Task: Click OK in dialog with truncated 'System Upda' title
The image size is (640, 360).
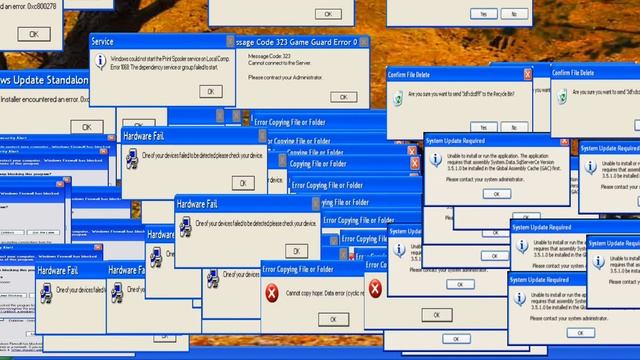Action: (x=460, y=284)
